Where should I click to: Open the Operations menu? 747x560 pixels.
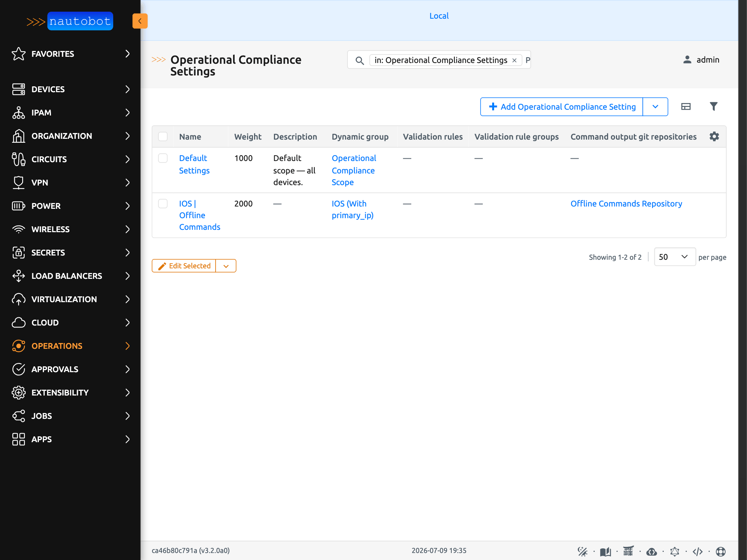click(70, 346)
